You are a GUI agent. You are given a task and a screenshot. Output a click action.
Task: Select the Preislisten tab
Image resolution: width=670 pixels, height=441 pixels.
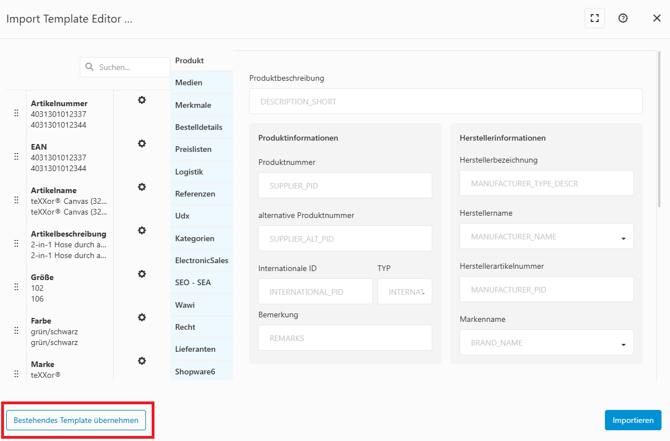coord(193,149)
